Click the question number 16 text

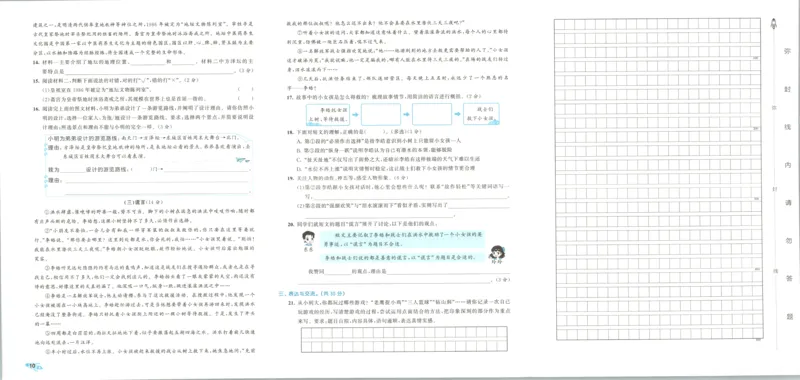click(x=35, y=108)
